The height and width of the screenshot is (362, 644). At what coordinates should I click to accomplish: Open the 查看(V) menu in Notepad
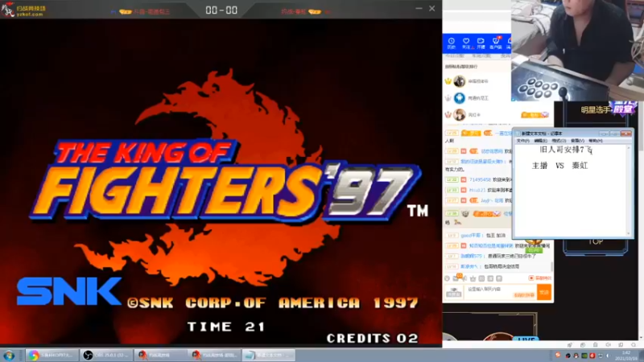[x=577, y=141]
